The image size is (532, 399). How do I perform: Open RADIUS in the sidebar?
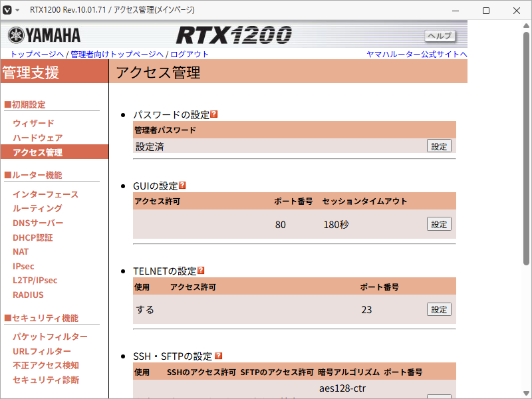28,295
